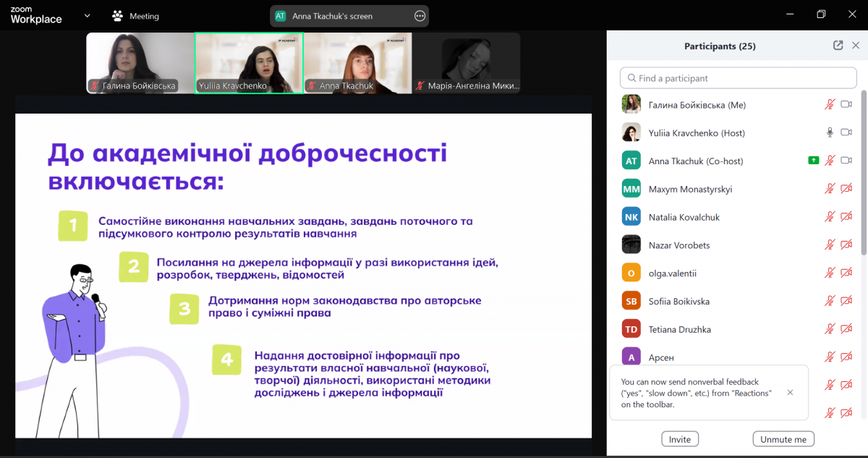Screen dimensions: 868x458
Task: Click the Meeting paw icon
Action: pos(117,16)
